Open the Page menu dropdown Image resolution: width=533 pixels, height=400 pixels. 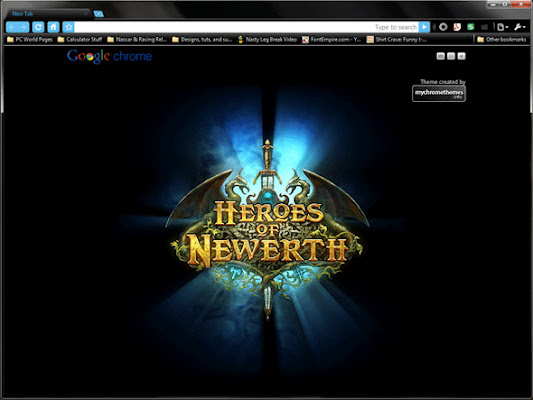pos(502,27)
